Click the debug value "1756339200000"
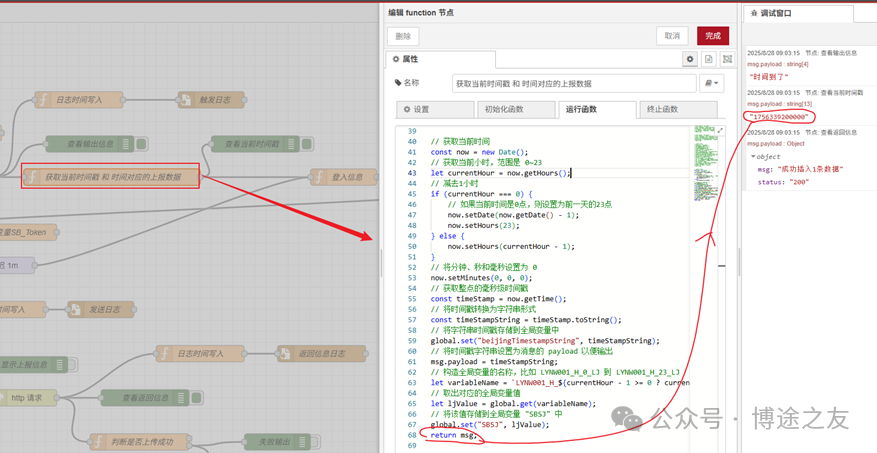This screenshot has width=877, height=453. click(779, 117)
